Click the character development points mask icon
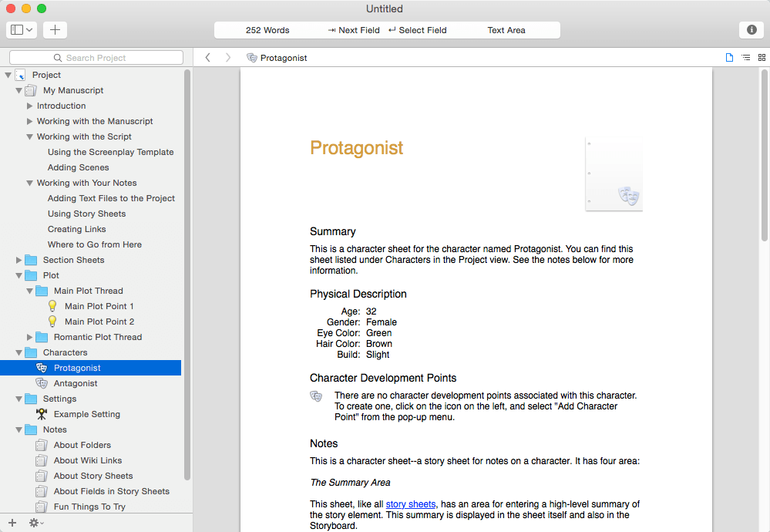770x532 pixels. click(x=316, y=396)
